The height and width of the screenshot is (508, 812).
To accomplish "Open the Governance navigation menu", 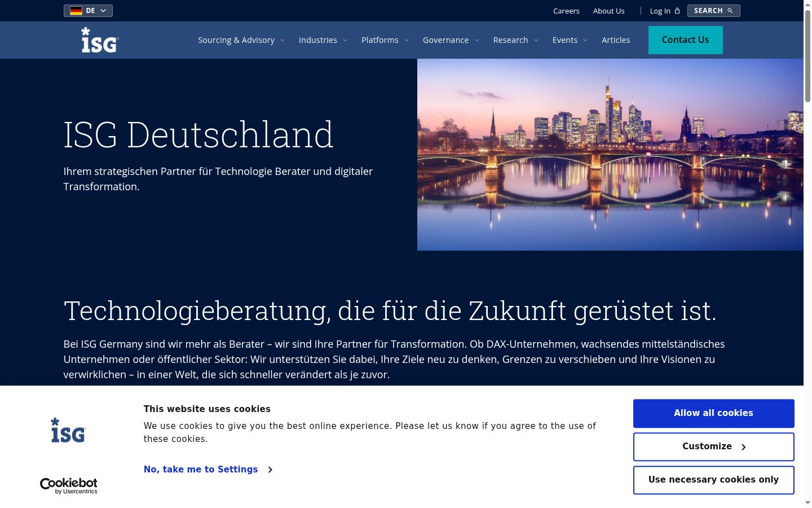I will pos(451,40).
